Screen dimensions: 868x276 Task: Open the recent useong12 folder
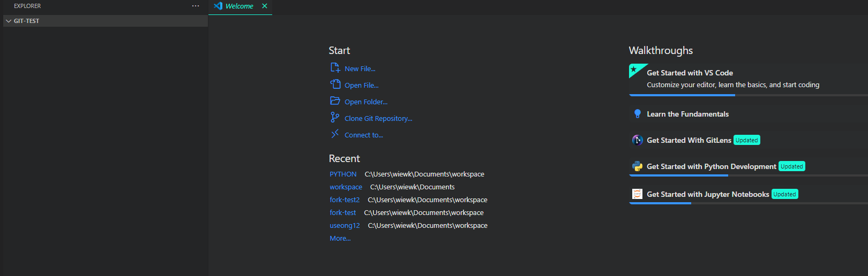[x=345, y=225]
